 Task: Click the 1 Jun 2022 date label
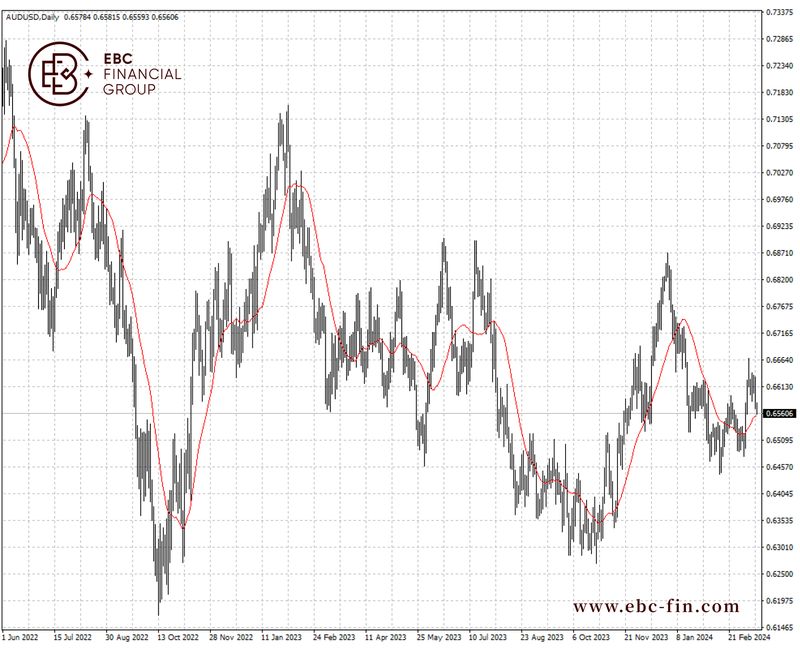click(22, 636)
